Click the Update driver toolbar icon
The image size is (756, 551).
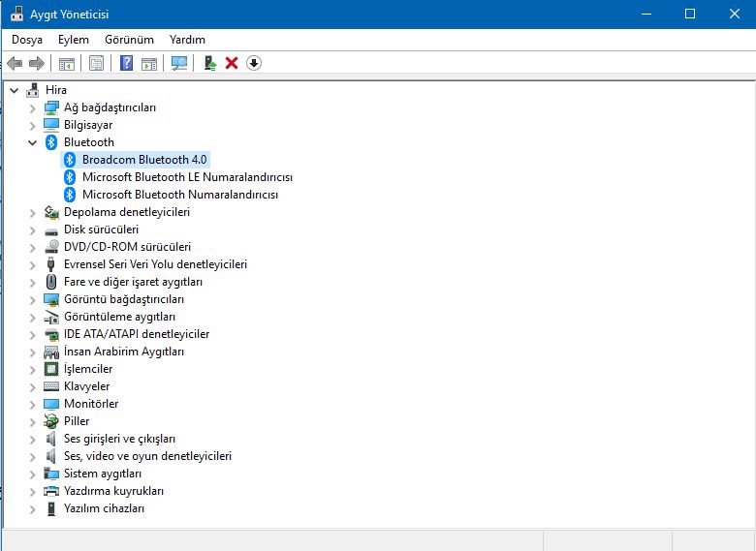(209, 63)
